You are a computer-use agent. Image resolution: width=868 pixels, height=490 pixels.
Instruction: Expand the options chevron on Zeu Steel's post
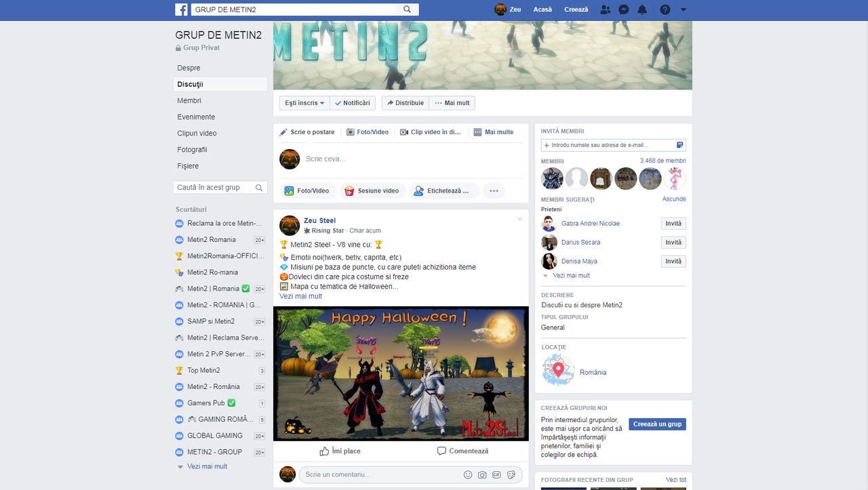(x=519, y=219)
